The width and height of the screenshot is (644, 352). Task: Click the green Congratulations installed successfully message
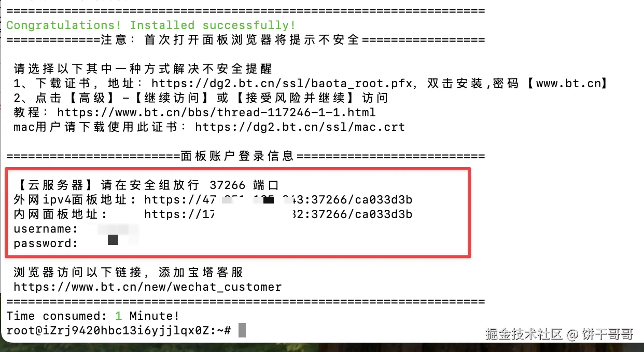pos(151,25)
